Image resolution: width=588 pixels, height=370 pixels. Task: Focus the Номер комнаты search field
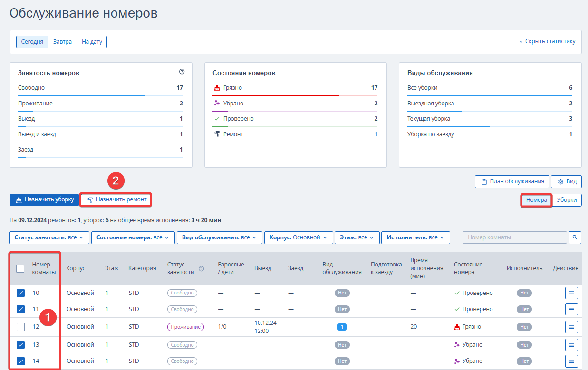pyautogui.click(x=515, y=237)
